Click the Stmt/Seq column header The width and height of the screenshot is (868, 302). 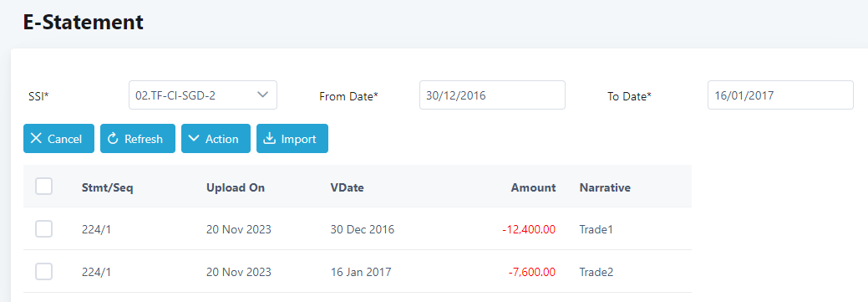pyautogui.click(x=108, y=187)
